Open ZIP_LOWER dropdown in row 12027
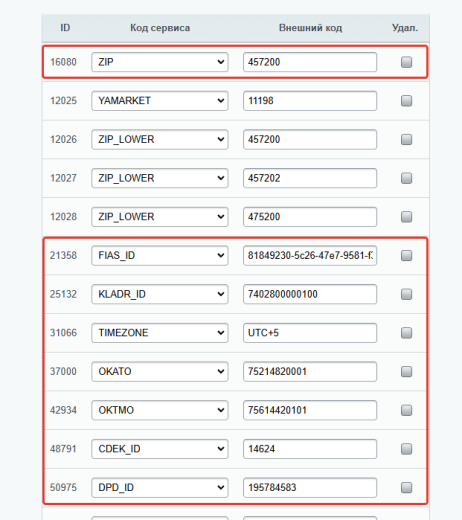Image resolution: width=462 pixels, height=520 pixels. [x=160, y=178]
